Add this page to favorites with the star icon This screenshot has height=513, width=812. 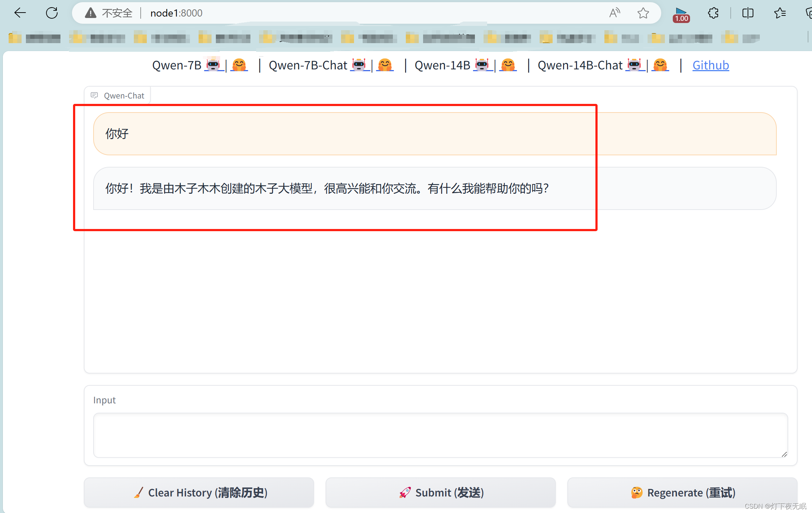click(x=643, y=13)
